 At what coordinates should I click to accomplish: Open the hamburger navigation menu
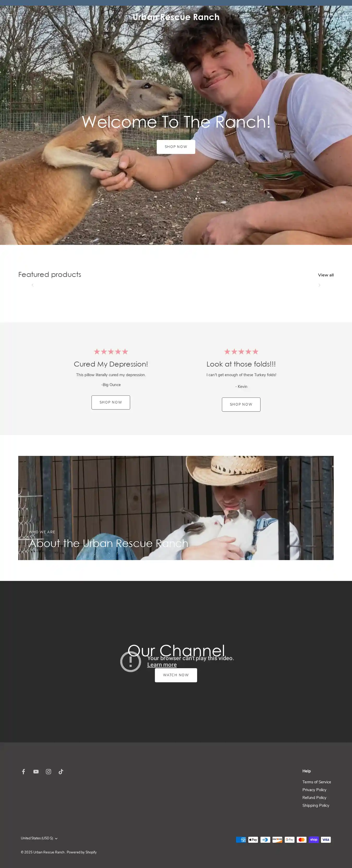(x=9, y=17)
